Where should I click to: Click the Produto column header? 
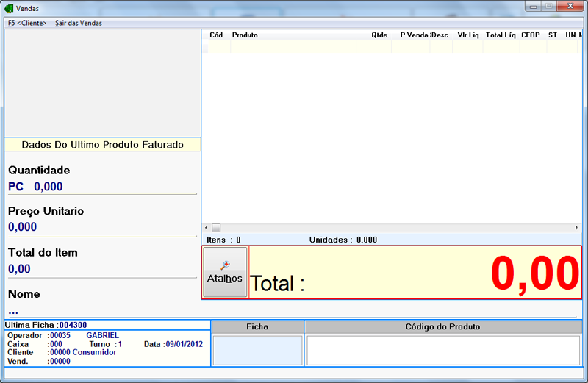(x=245, y=35)
